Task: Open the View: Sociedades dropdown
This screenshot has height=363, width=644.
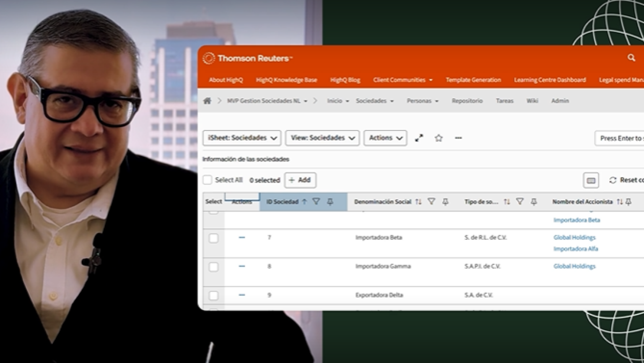Action: coord(322,138)
